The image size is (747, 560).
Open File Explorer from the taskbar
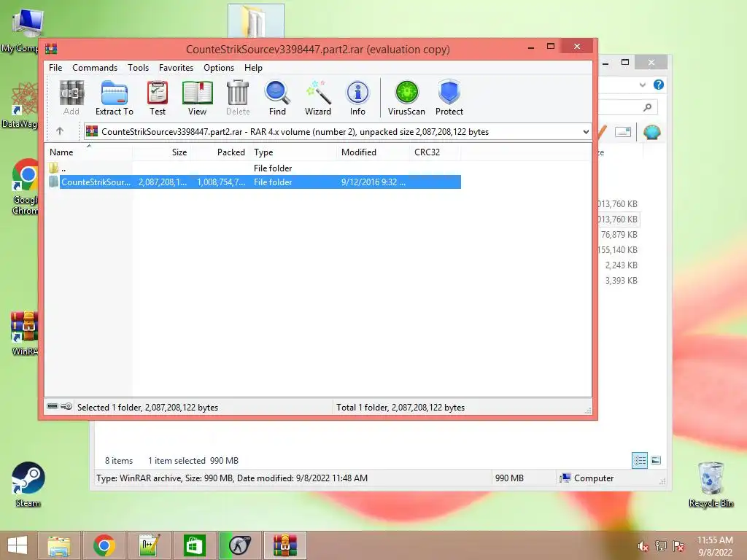pos(58,545)
